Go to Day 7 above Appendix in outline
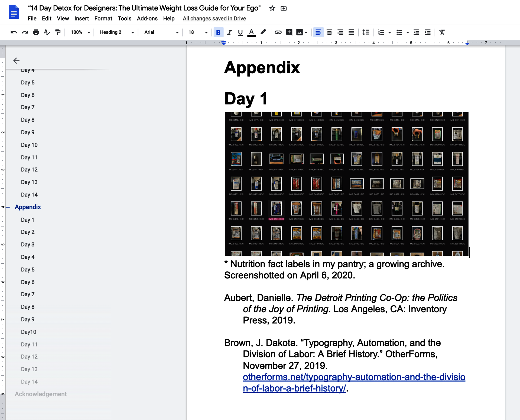 point(28,107)
